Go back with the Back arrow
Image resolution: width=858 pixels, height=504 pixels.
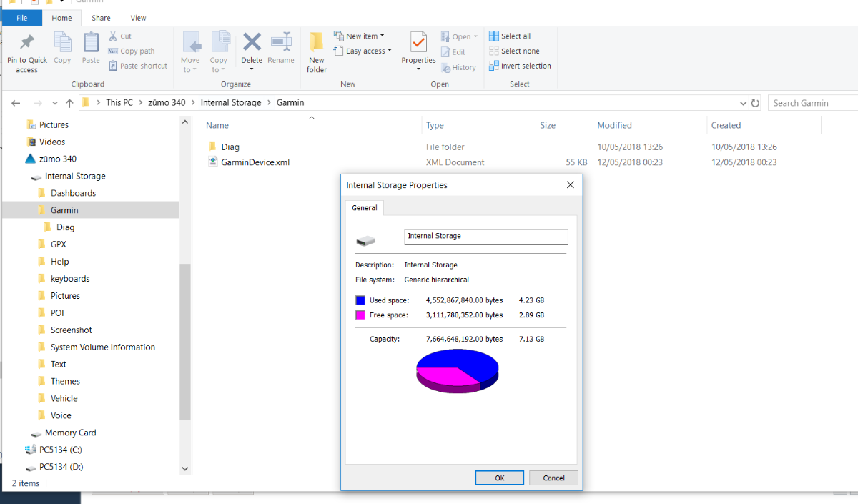(x=16, y=103)
